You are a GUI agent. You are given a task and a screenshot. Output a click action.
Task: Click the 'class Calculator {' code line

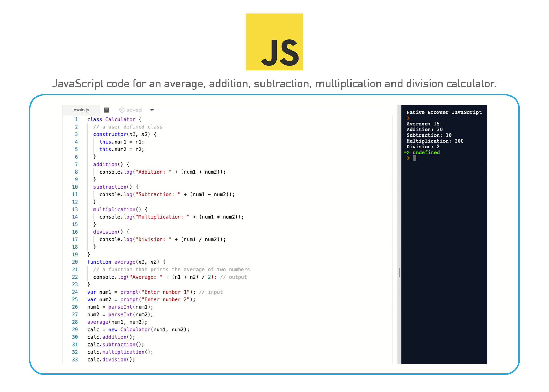[114, 119]
